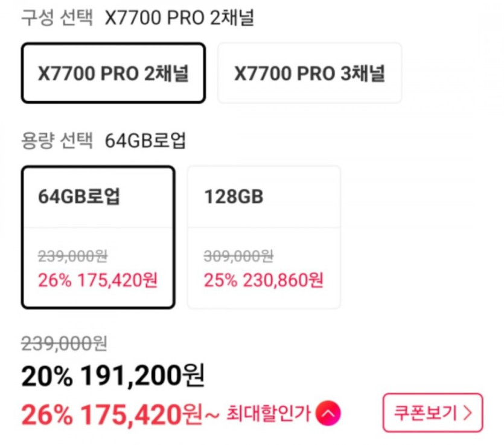The image size is (504, 445).
Task: Click the 20% 191,200원 sale price
Action: click(113, 377)
